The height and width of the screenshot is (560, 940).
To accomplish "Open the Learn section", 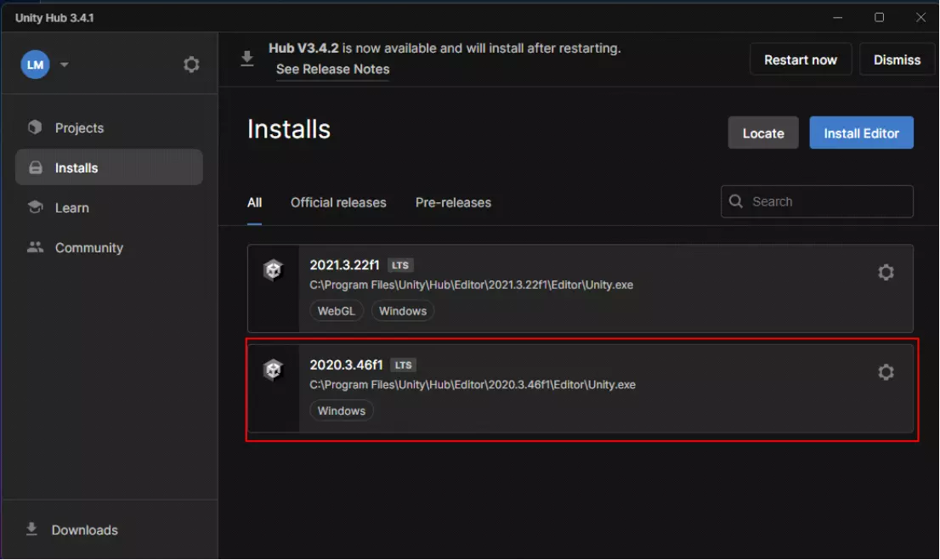I will pos(109,207).
